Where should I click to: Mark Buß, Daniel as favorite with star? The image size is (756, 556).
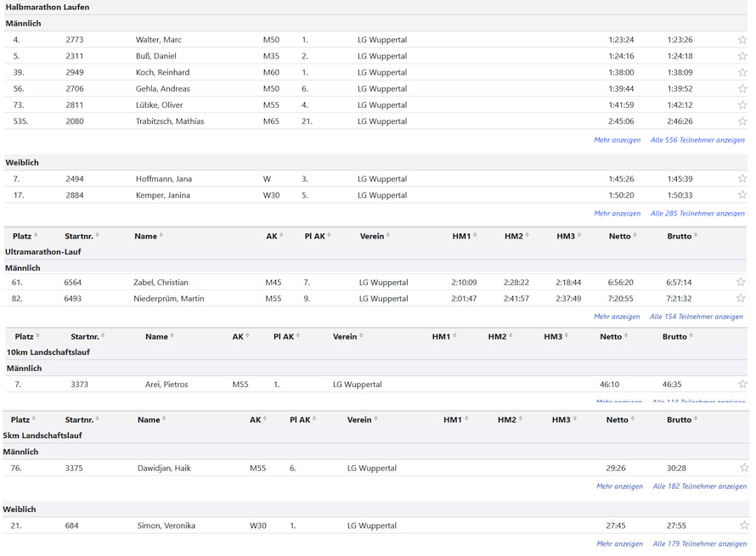(x=742, y=56)
